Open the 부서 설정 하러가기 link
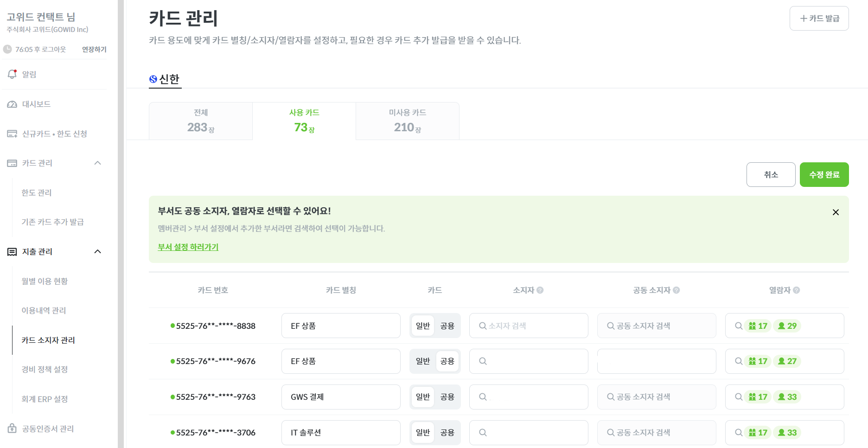The width and height of the screenshot is (868, 448). (188, 247)
